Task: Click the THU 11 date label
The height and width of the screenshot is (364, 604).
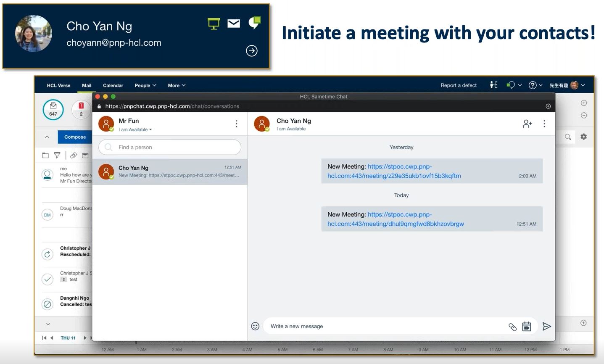Action: click(68, 338)
